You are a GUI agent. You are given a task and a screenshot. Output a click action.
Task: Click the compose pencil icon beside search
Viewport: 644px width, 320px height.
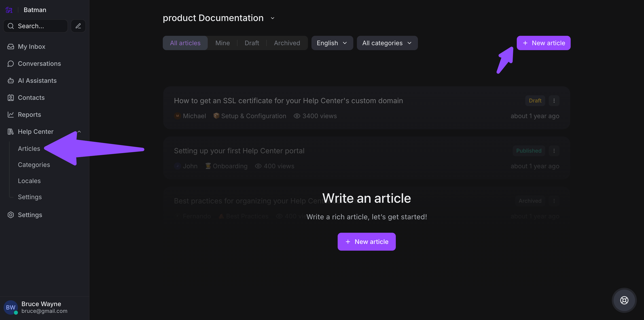point(78,26)
